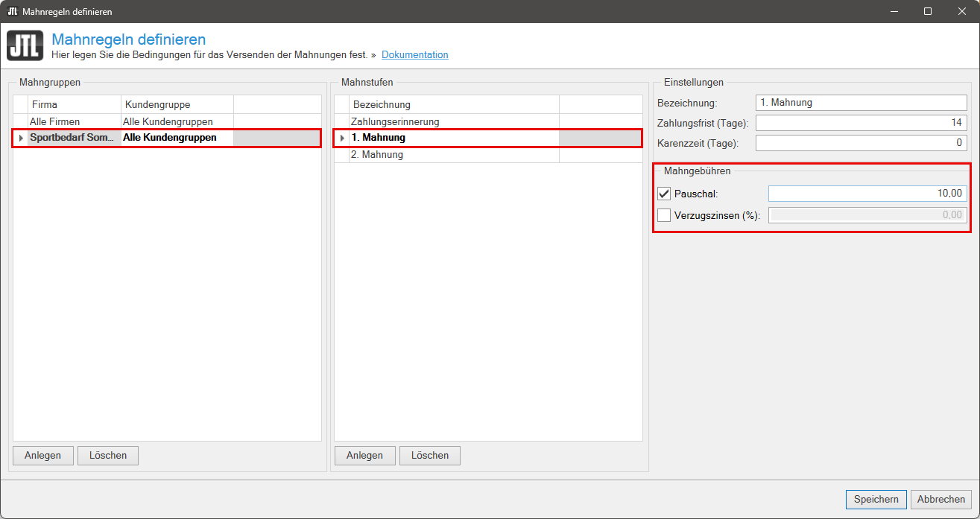Screen dimensions: 980x519
Task: Disable the Pauschal checkbox
Action: point(664,194)
